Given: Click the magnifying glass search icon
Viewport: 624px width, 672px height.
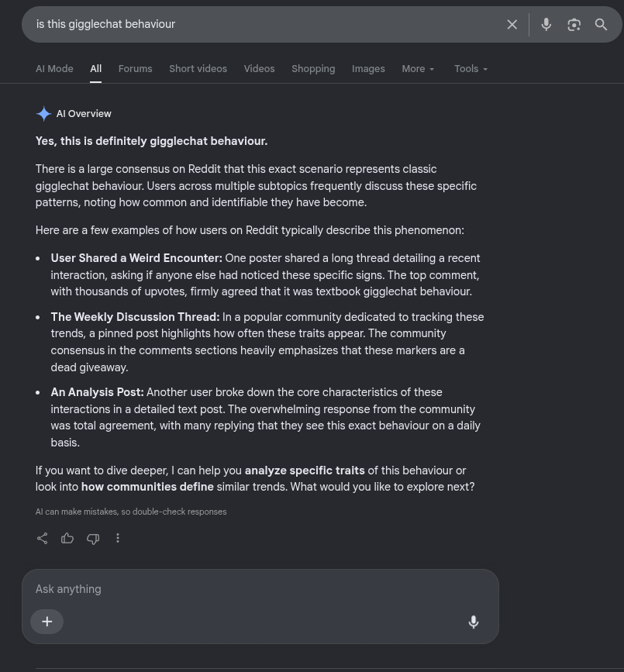Looking at the screenshot, I should (x=601, y=25).
